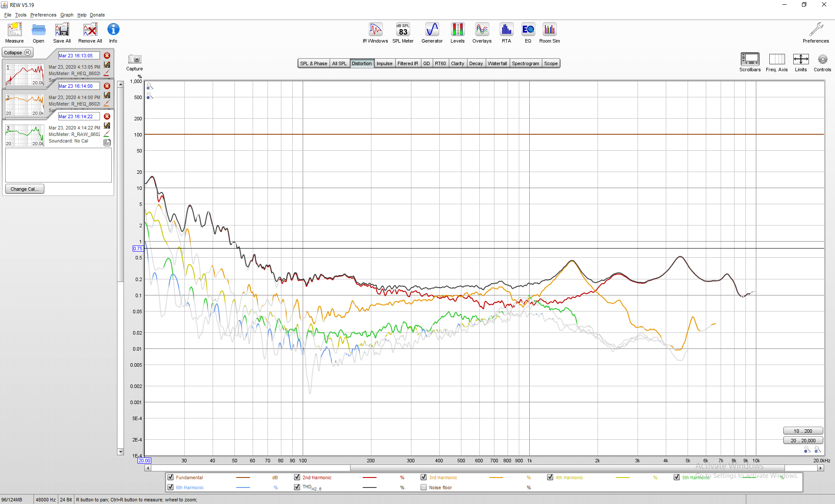835x504 pixels.
Task: Remove the Mar 23 16:14:00 measurement
Action: click(x=107, y=86)
